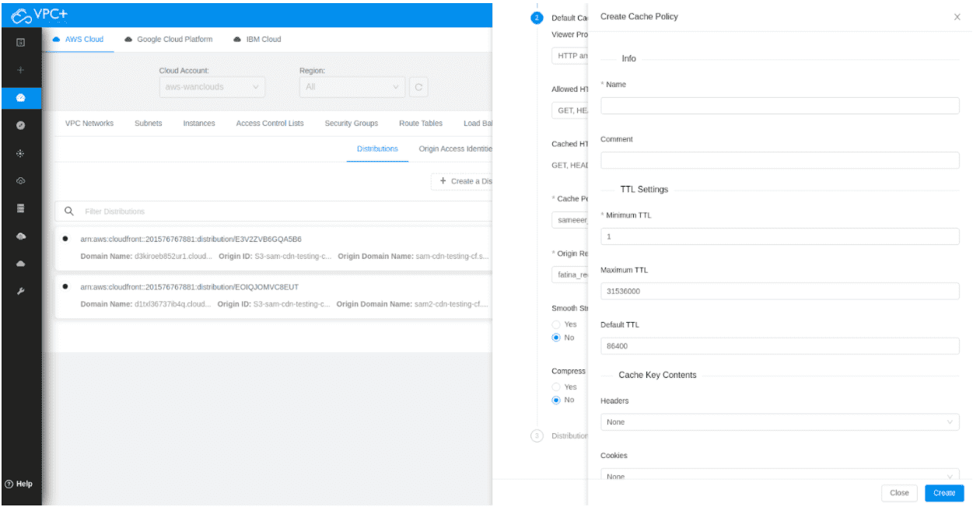Image resolution: width=980 pixels, height=507 pixels.
Task: Switch to AWS Cloud tab
Action: [x=78, y=40]
